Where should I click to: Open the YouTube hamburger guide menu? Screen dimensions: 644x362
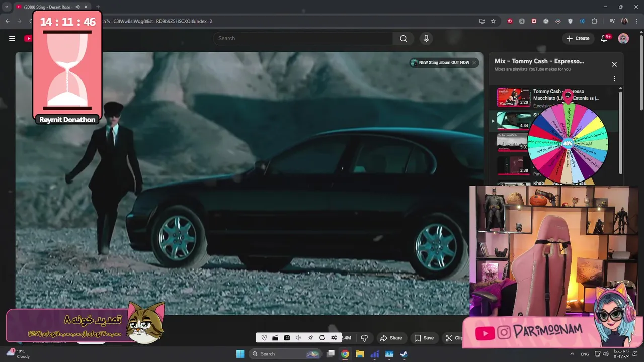pos(12,38)
